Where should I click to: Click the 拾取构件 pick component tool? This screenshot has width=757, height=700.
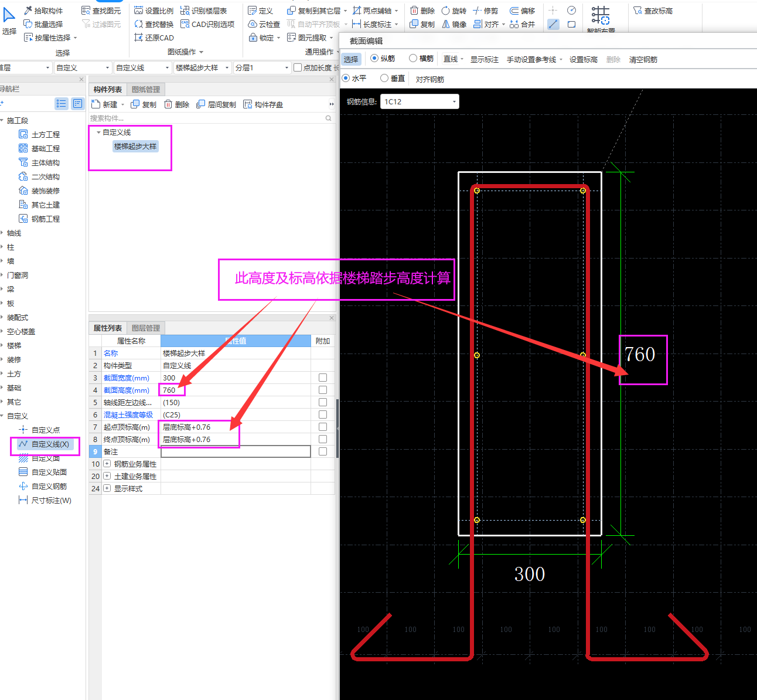[x=43, y=11]
